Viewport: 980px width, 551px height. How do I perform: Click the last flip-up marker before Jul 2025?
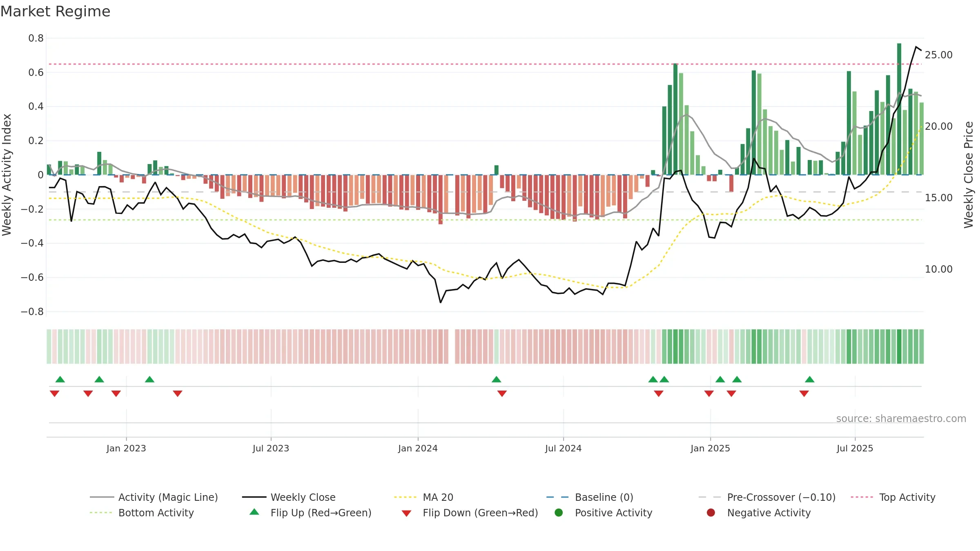pyautogui.click(x=810, y=380)
